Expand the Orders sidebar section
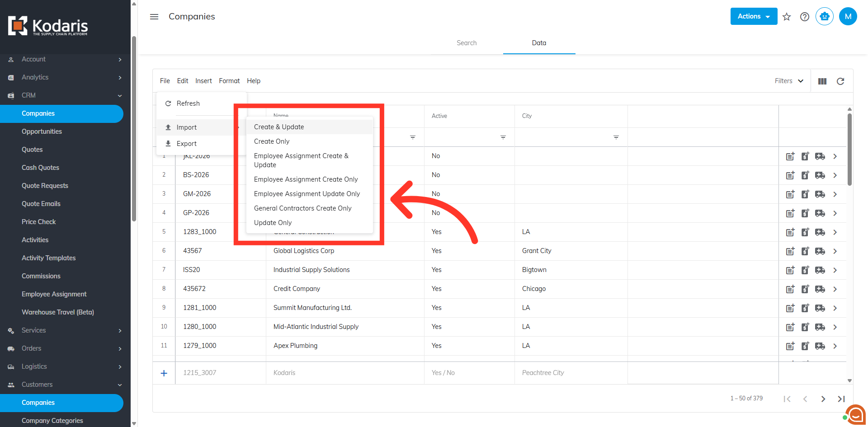The image size is (868, 427). (65, 348)
